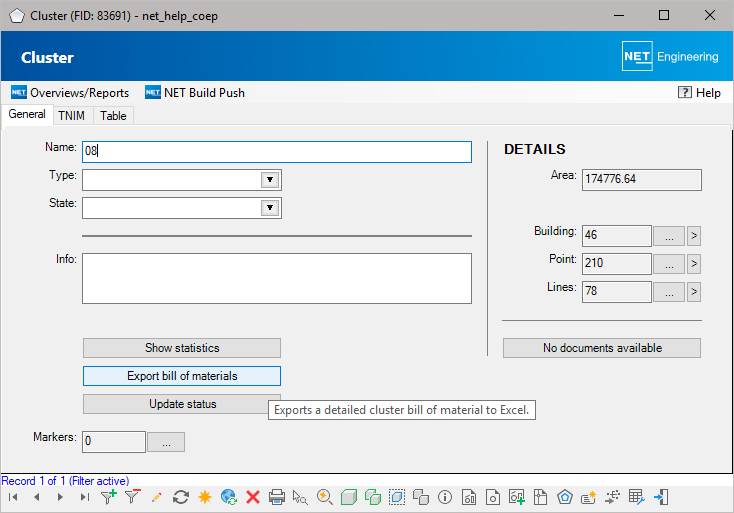This screenshot has height=513, width=734.
Task: Click the Point count field showing 210
Action: point(617,264)
